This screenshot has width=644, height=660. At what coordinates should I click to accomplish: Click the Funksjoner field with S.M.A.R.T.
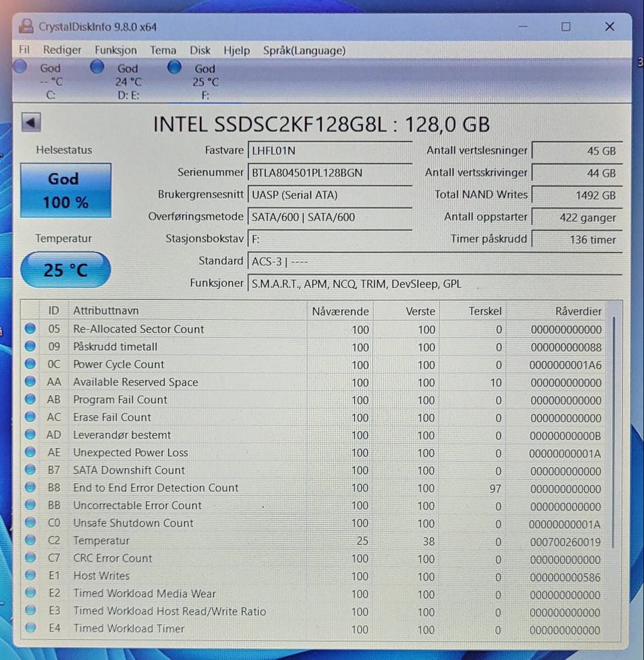tap(435, 284)
